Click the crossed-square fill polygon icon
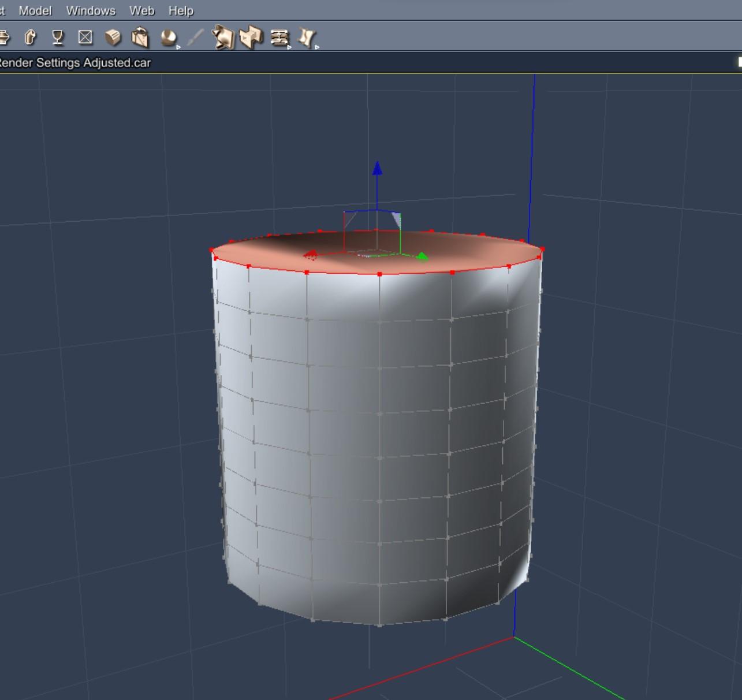The width and height of the screenshot is (742, 700). (85, 38)
